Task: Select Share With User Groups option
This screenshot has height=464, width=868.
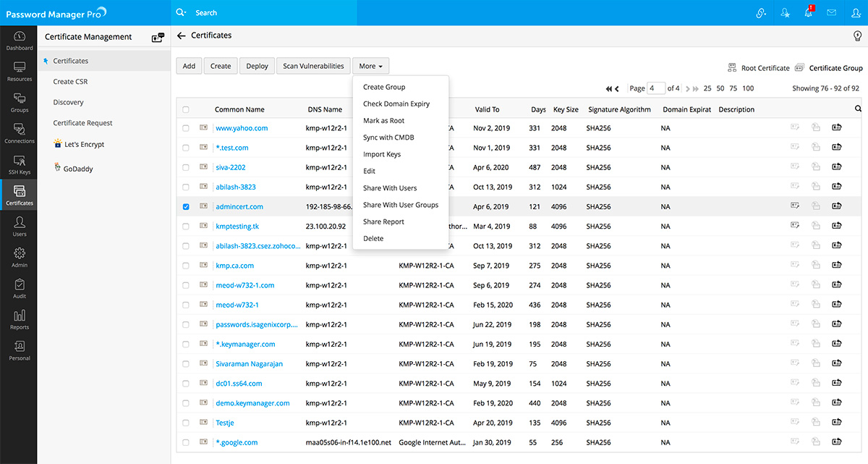Action: (400, 205)
